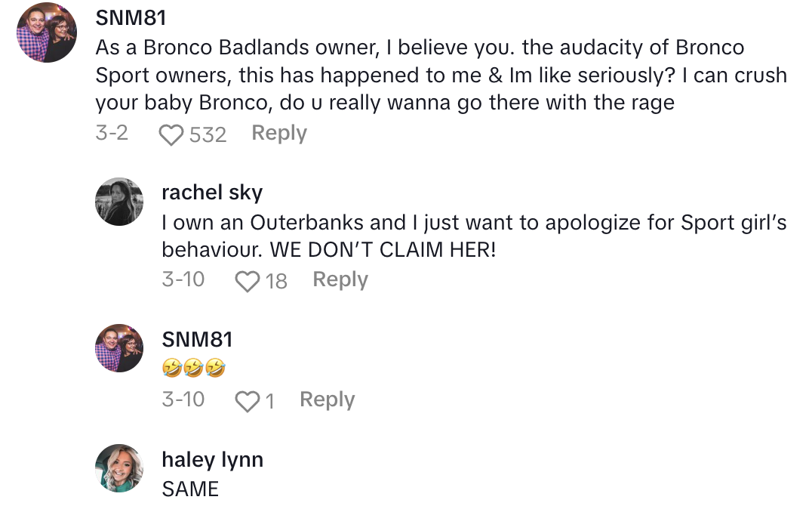This screenshot has height=506, width=812.
Task: Like SNM81's Bronco Badlands comment with the heart
Action: [x=172, y=134]
